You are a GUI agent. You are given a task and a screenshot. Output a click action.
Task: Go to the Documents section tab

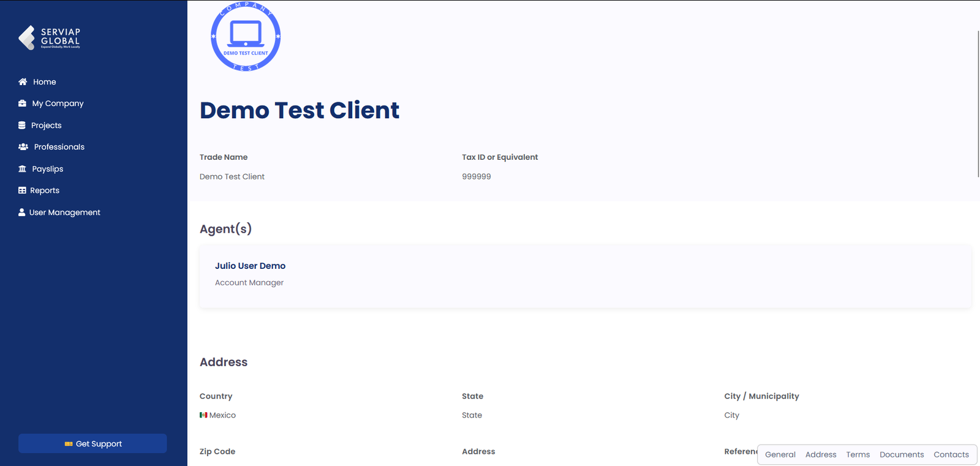click(x=901, y=454)
